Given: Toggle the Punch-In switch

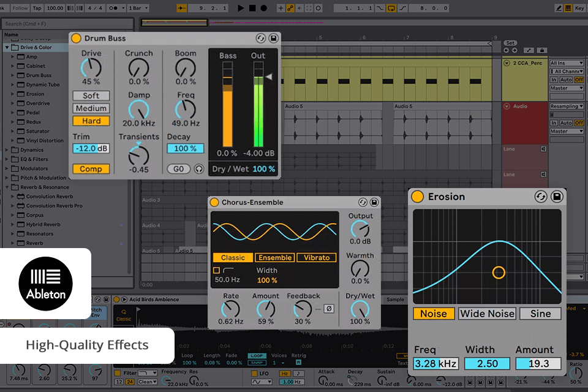Looking at the screenshot, I should click(380, 8).
